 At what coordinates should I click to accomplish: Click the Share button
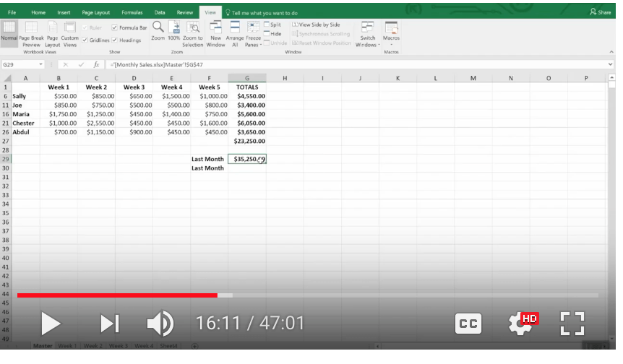click(600, 12)
